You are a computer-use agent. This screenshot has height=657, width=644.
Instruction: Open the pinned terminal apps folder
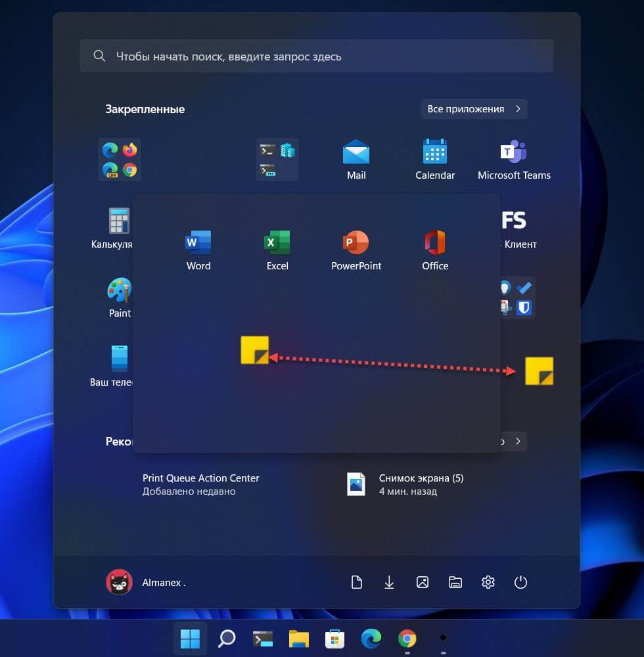[277, 160]
